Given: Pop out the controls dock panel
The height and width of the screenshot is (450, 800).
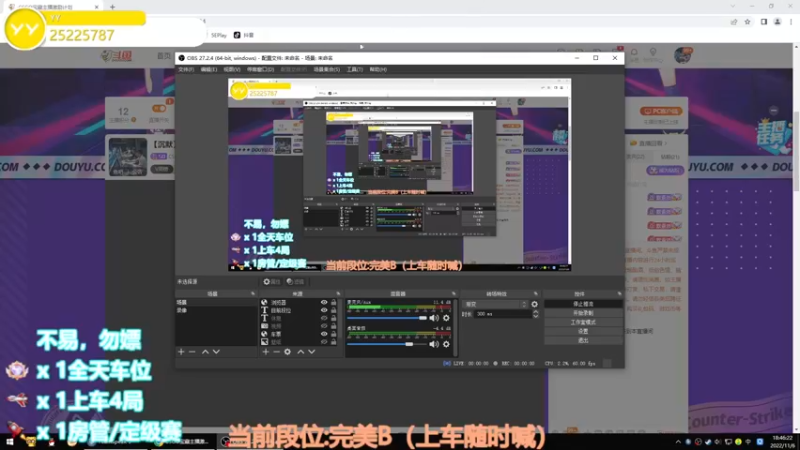Looking at the screenshot, I should [619, 294].
